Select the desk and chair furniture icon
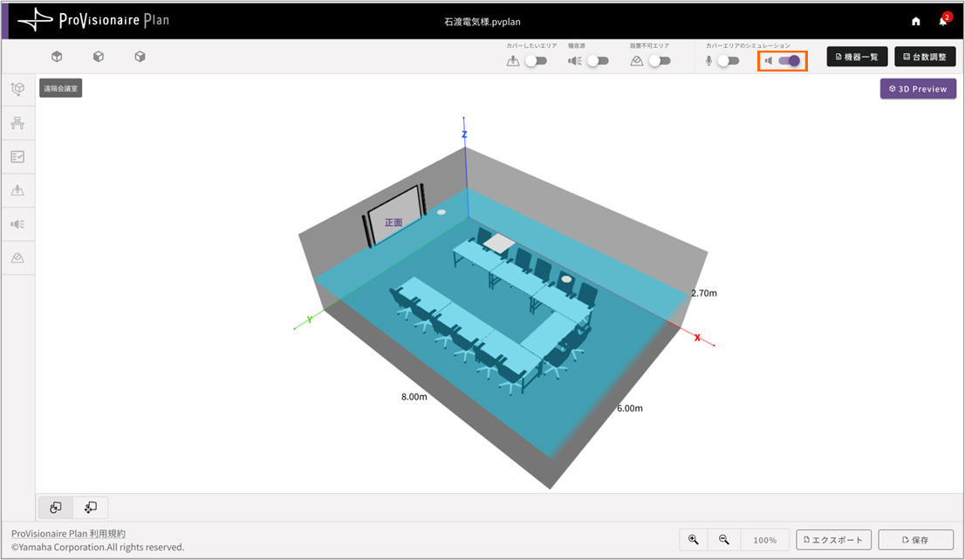 click(x=17, y=123)
